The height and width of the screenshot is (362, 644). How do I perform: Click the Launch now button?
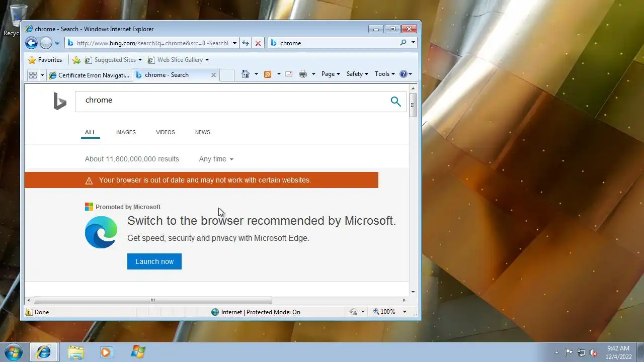[154, 261]
